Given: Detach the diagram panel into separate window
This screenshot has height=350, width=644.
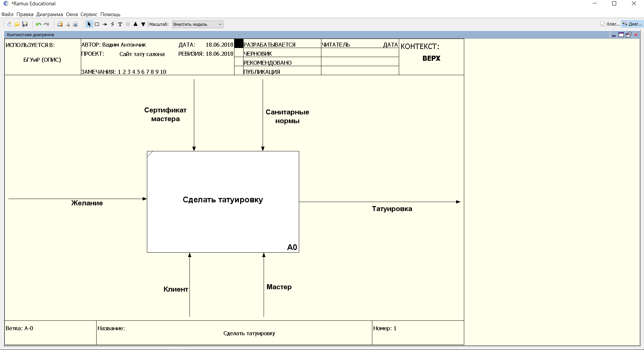Looking at the screenshot, I should click(629, 35).
